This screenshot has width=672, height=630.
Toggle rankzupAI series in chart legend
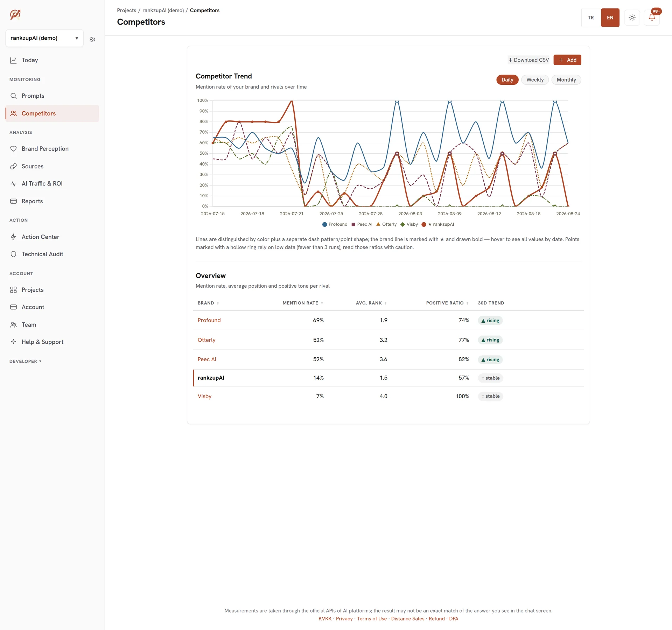coord(437,224)
